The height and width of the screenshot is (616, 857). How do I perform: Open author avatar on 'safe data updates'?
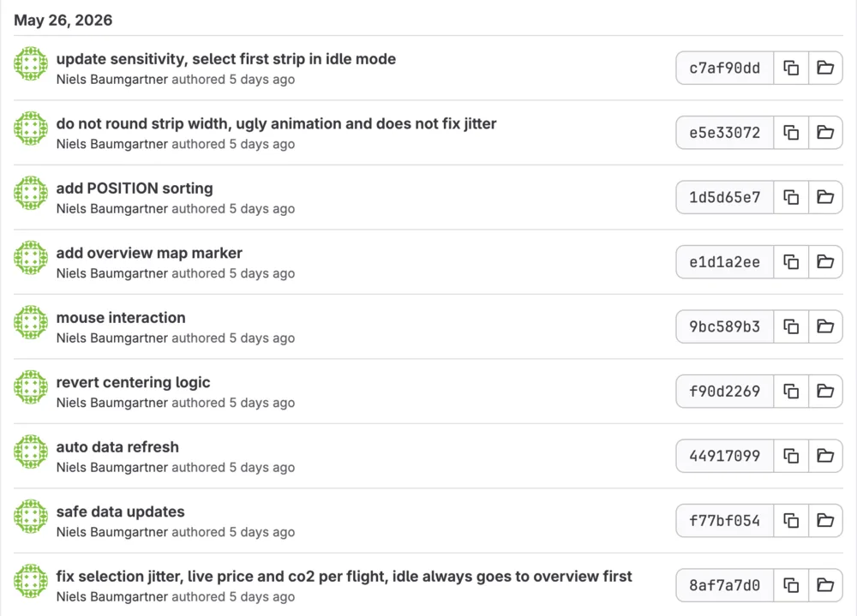(31, 516)
